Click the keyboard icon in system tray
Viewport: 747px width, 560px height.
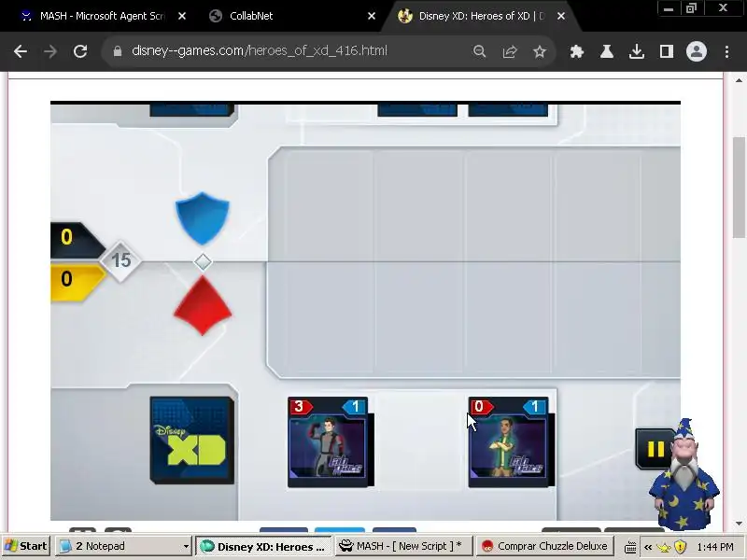pos(630,547)
